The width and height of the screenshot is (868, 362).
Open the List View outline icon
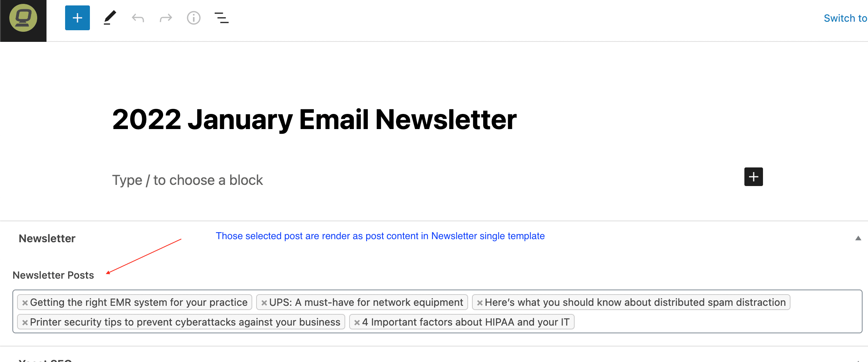tap(222, 18)
